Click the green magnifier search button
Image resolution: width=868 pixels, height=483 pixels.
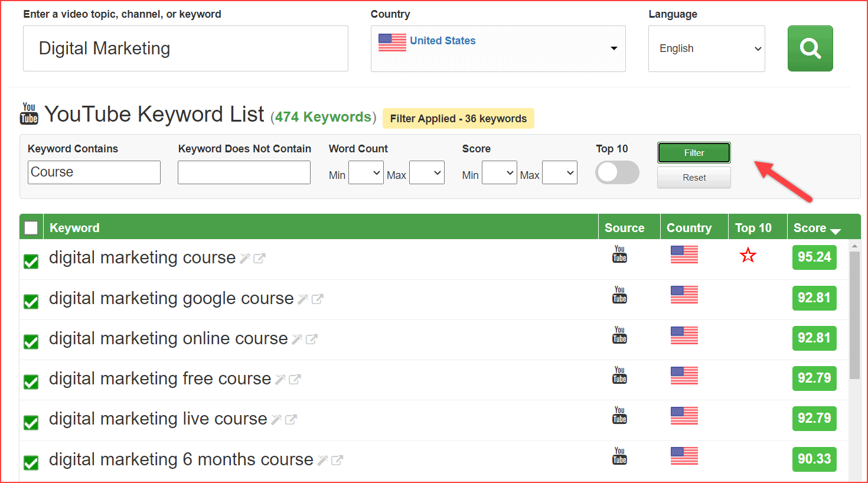[810, 48]
